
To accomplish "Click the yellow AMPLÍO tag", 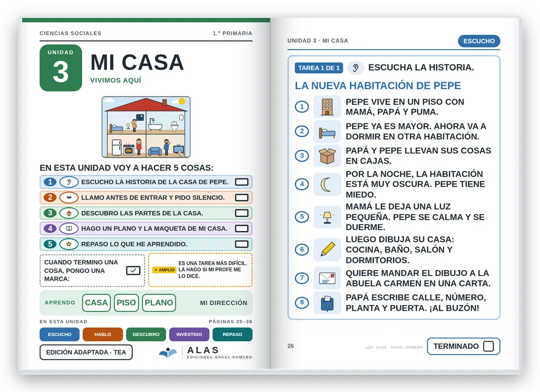I will tap(165, 270).
